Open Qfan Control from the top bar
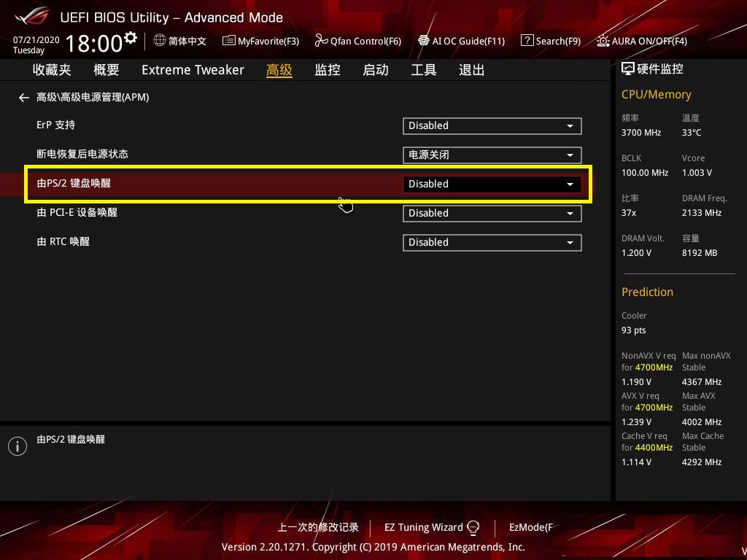Image resolution: width=747 pixels, height=560 pixels. [357, 41]
